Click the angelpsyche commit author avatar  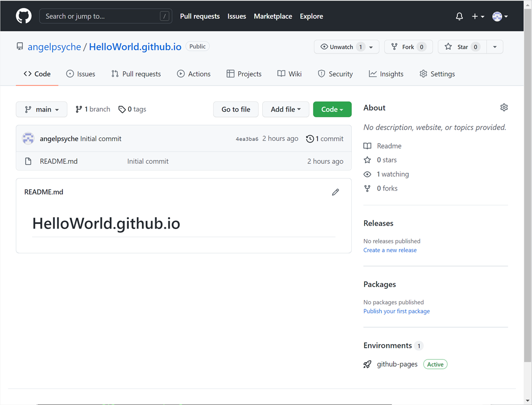(28, 139)
